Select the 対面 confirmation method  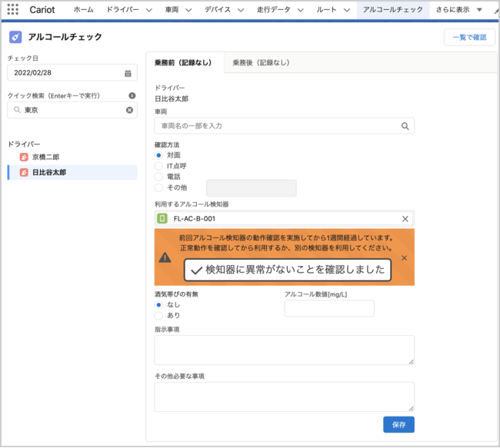coord(159,155)
